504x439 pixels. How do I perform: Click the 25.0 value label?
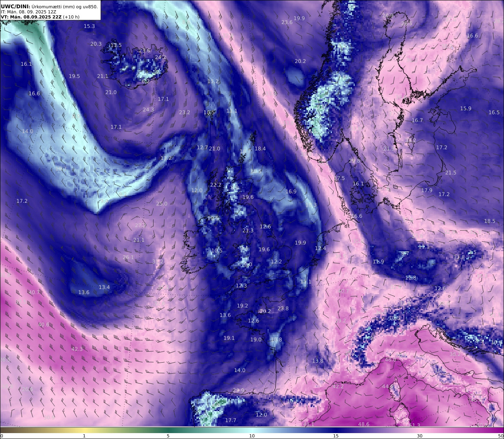[x=162, y=204]
